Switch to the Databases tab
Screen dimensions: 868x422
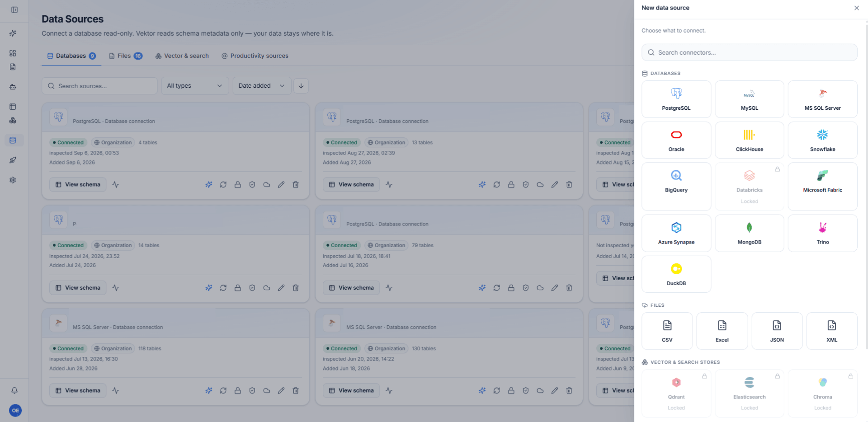tap(71, 56)
